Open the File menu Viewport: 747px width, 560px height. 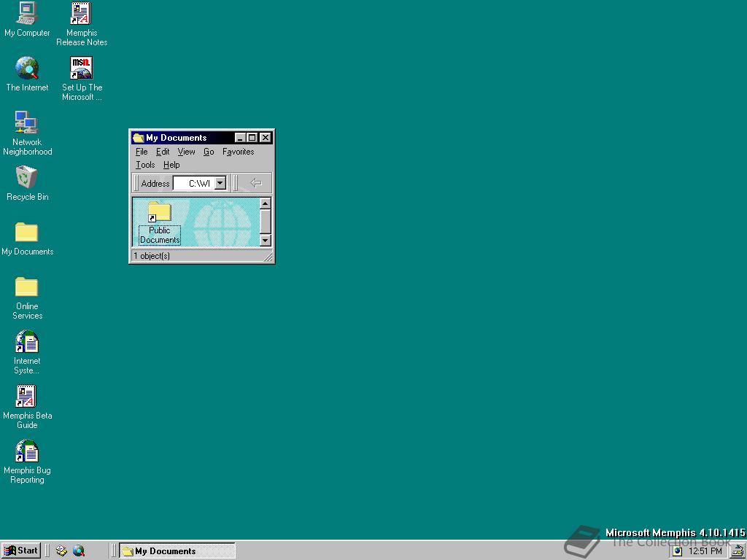pyautogui.click(x=141, y=152)
